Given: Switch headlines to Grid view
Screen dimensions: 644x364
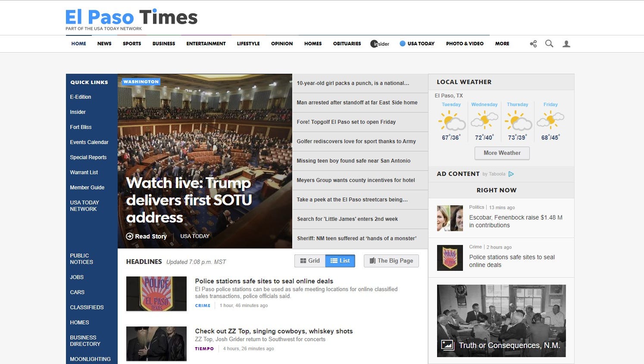Looking at the screenshot, I should click(310, 261).
